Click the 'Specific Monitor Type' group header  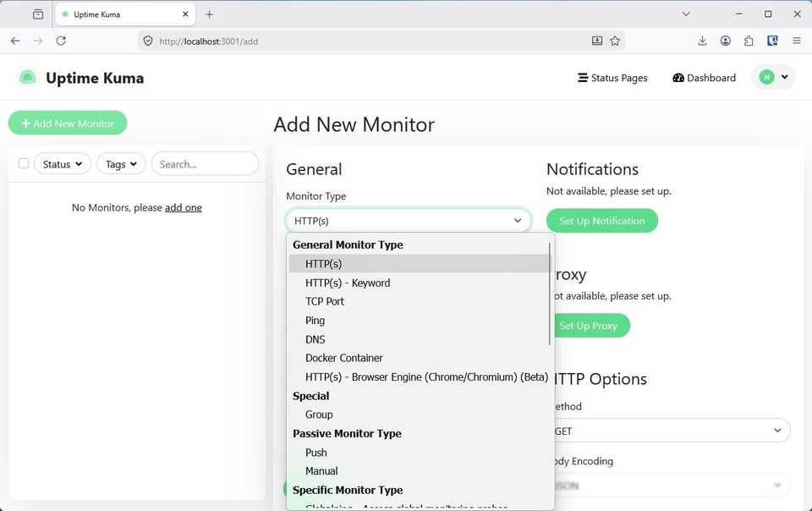(x=348, y=490)
